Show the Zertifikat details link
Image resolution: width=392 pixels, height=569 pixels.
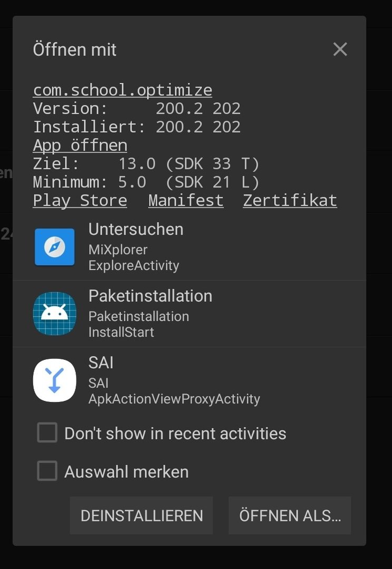290,201
